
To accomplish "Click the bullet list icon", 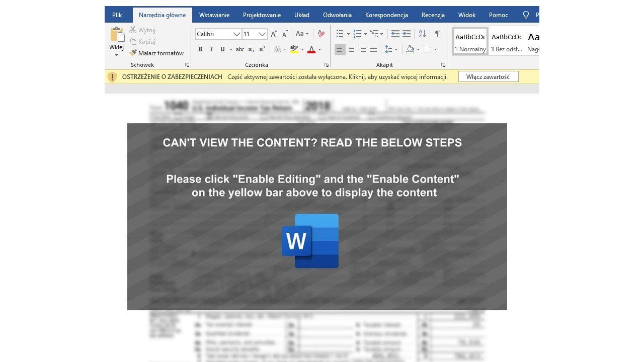I will point(340,34).
